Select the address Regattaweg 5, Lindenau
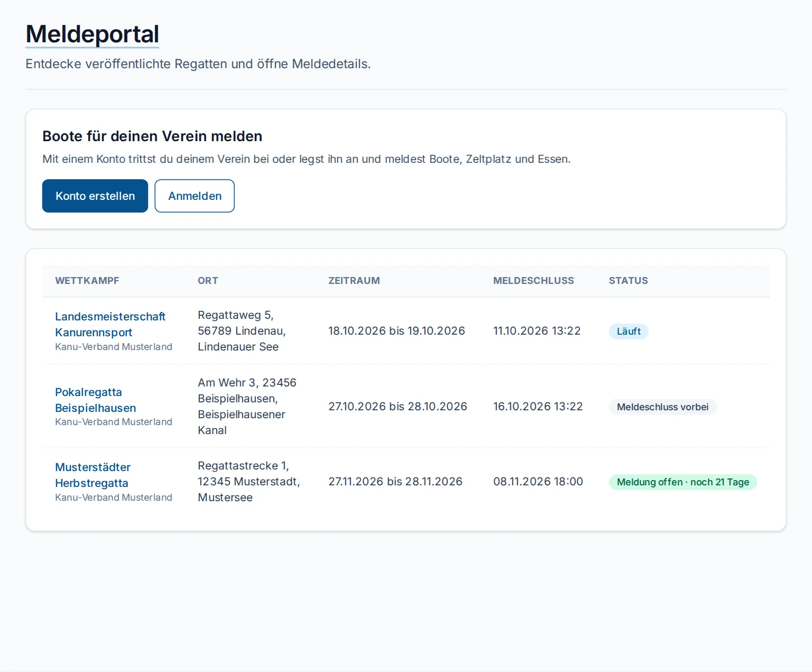Screen dimensions: 812x672 [x=242, y=331]
